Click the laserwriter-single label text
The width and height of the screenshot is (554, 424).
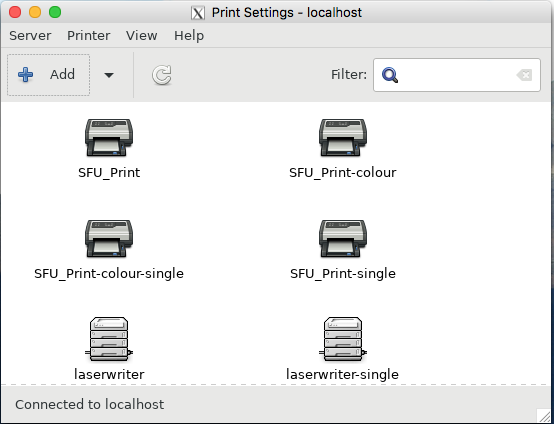[x=342, y=374]
